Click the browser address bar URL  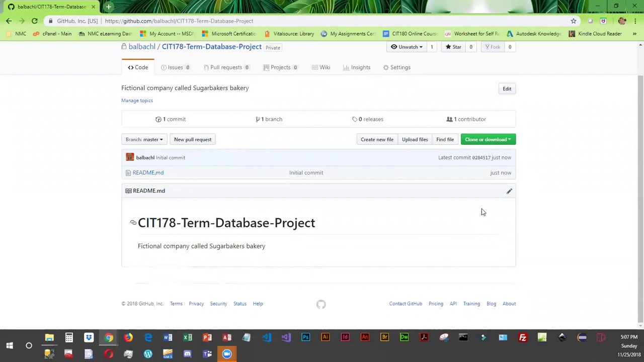pyautogui.click(x=179, y=21)
